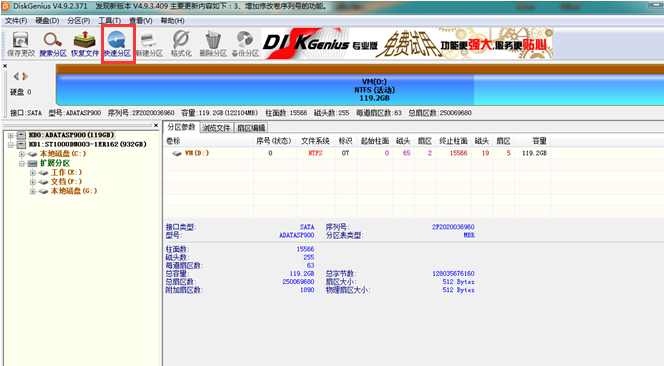This screenshot has height=366, width=664.
Task: Select 本地磁盘(G:) in tree
Action: point(74,191)
